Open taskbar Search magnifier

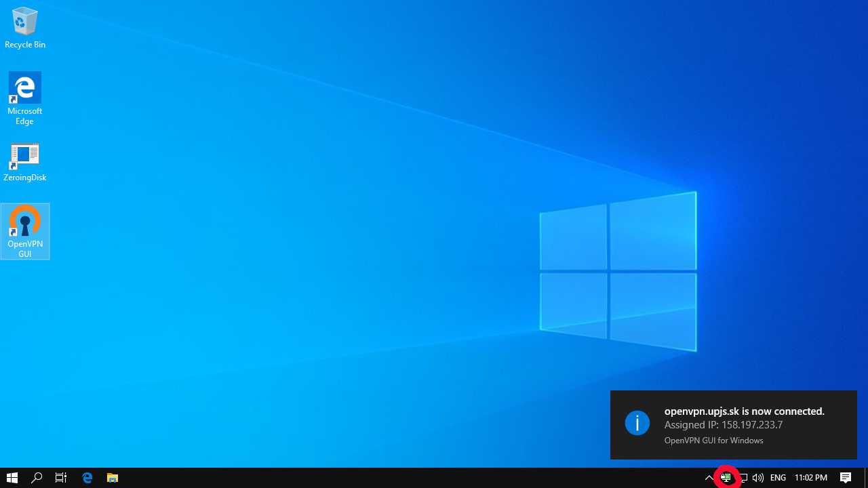pyautogui.click(x=37, y=478)
